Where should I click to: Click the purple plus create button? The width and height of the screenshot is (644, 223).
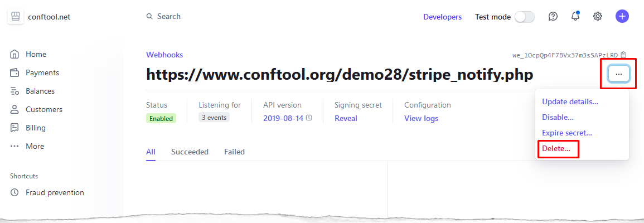(622, 16)
